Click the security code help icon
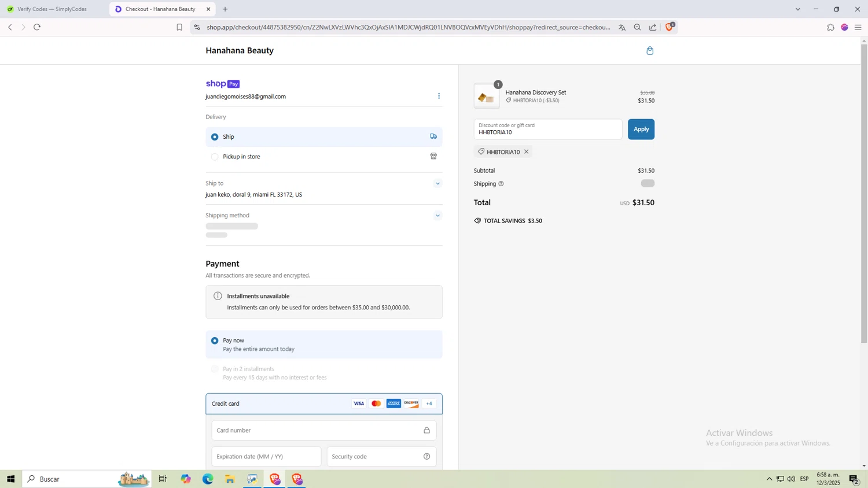This screenshot has height=488, width=868. (426, 456)
